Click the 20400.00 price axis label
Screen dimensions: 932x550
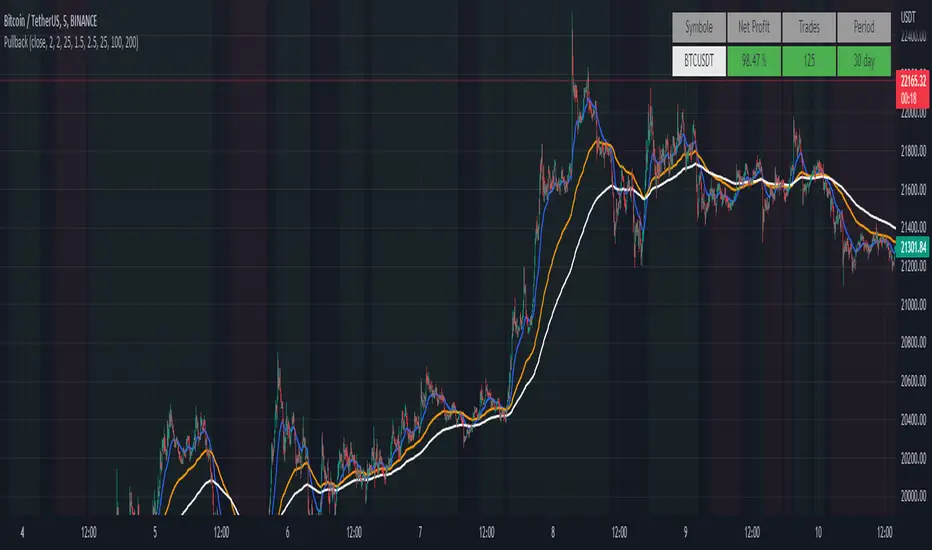pos(913,419)
